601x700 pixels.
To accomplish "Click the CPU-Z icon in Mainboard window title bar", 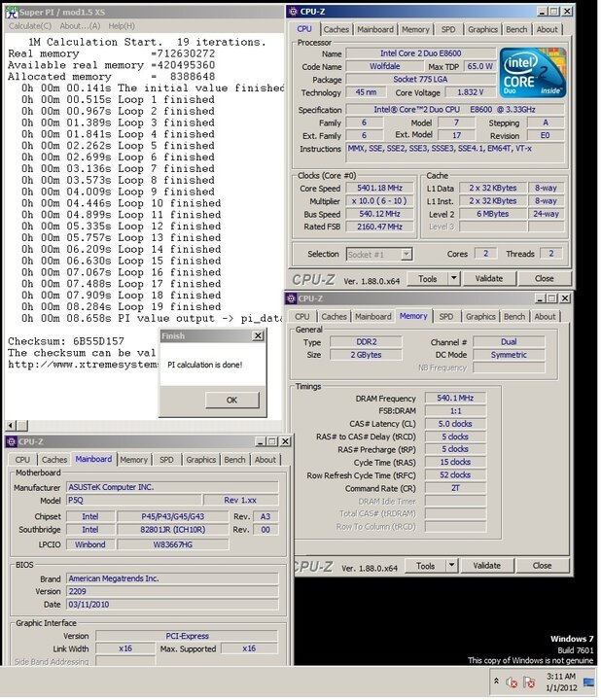I will (11, 441).
